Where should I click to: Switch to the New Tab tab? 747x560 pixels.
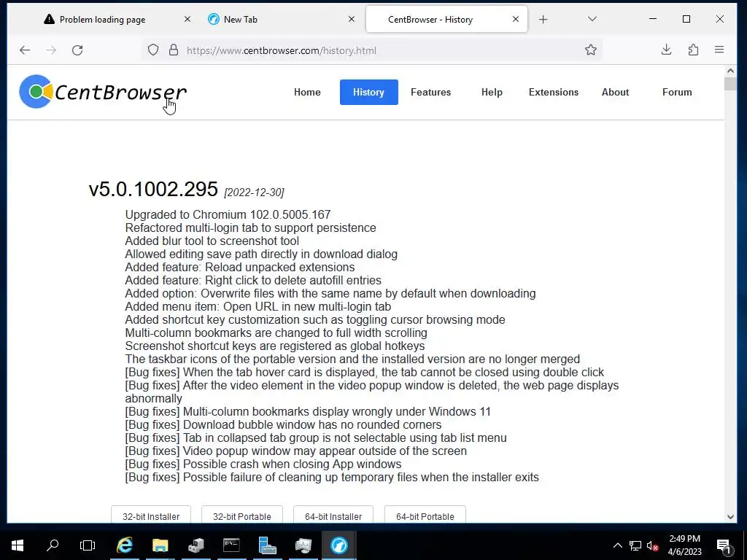pyautogui.click(x=282, y=20)
